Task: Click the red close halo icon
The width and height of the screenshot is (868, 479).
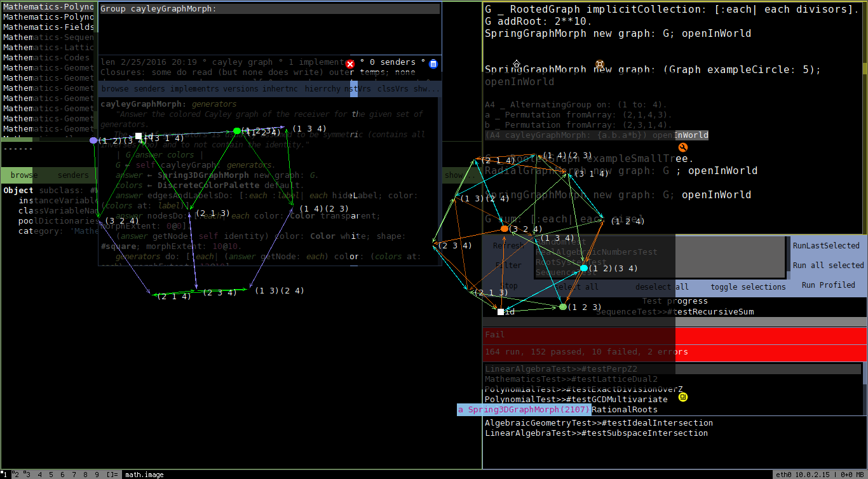Action: pyautogui.click(x=350, y=64)
